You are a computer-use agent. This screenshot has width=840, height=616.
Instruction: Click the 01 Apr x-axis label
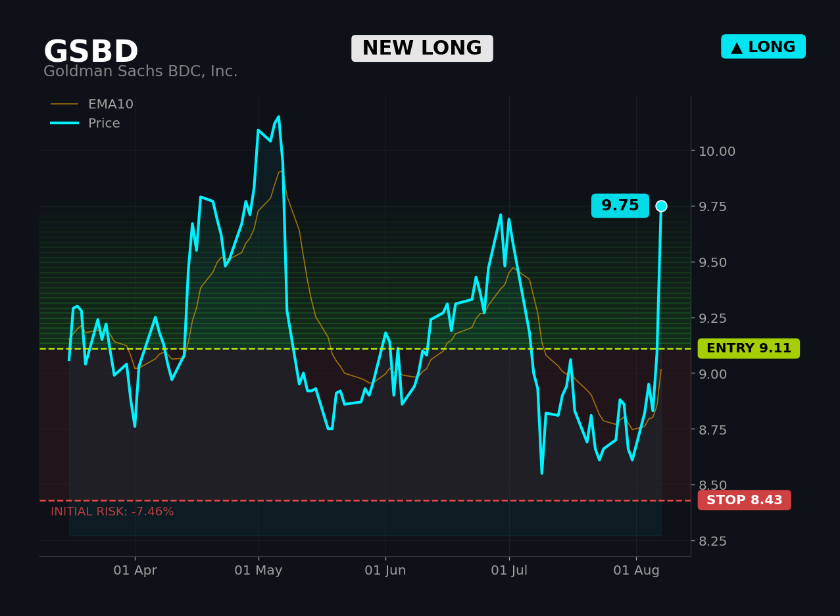(135, 571)
